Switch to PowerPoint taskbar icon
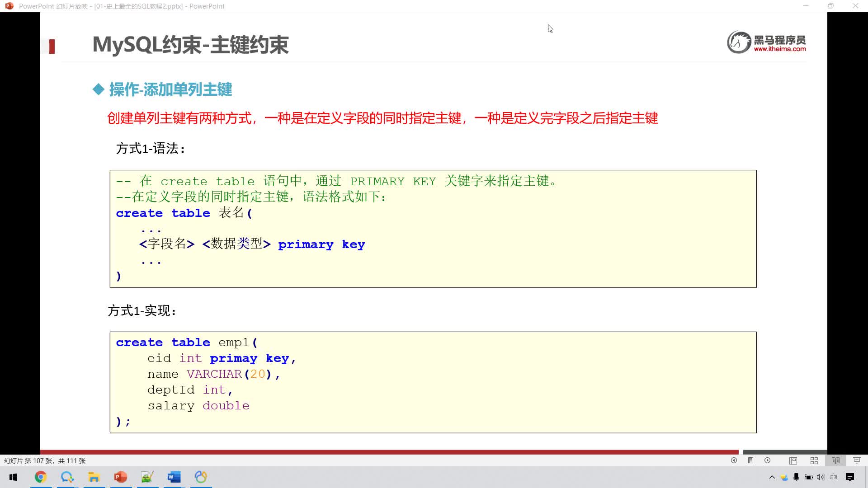Screen dimensions: 868x488 121,477
